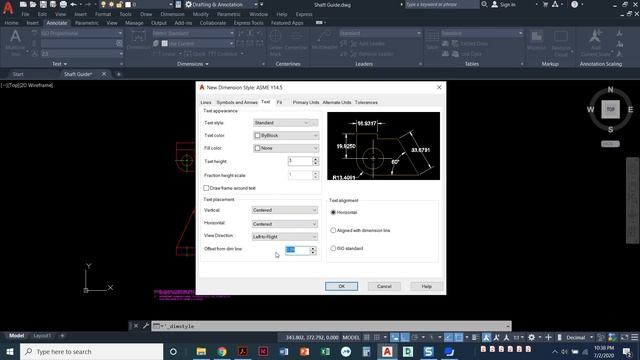Select the ISO standard radio button
Viewport: 640px width, 360px height.
pyautogui.click(x=333, y=248)
